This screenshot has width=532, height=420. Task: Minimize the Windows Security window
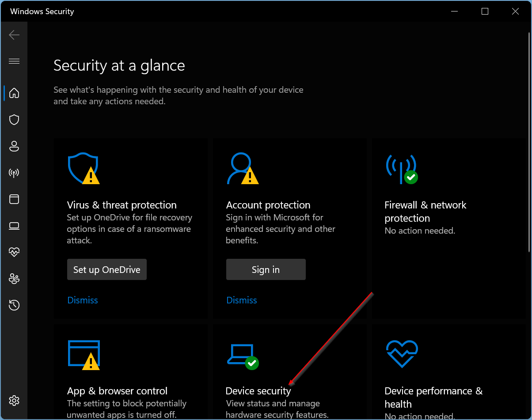454,11
